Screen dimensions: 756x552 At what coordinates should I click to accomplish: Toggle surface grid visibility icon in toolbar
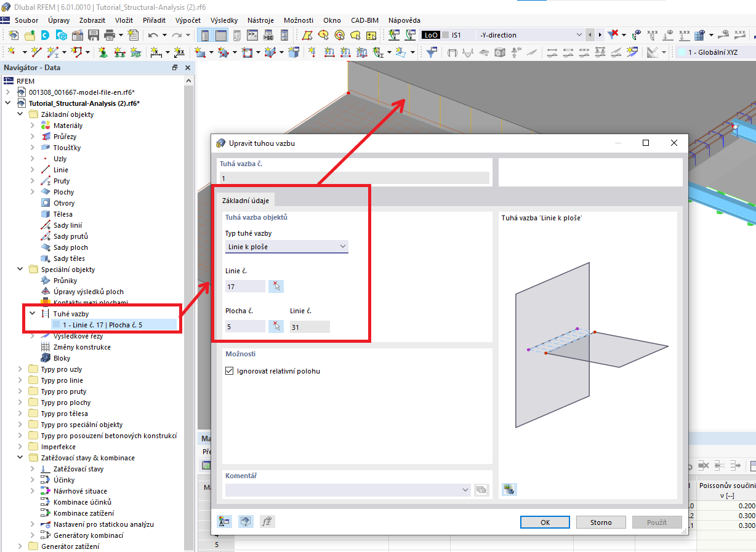click(699, 35)
